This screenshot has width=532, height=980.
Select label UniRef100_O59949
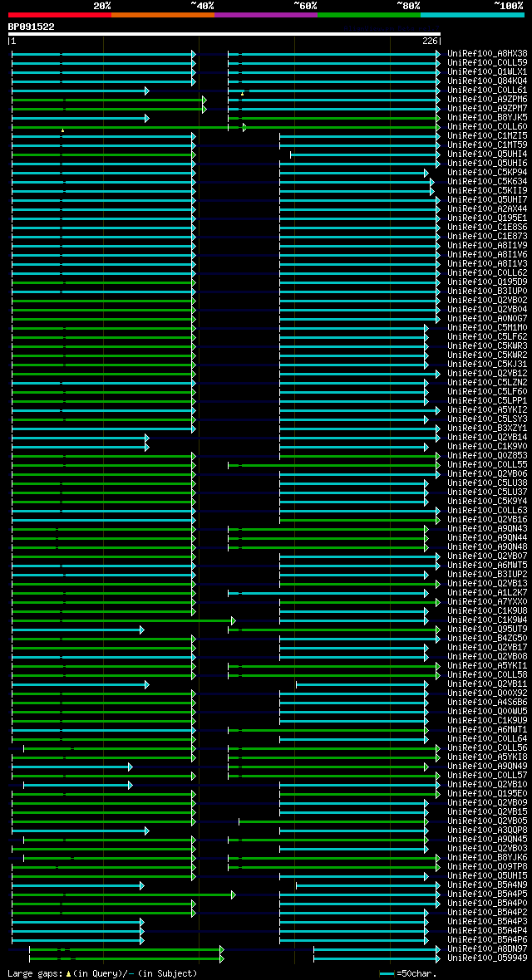[488, 958]
